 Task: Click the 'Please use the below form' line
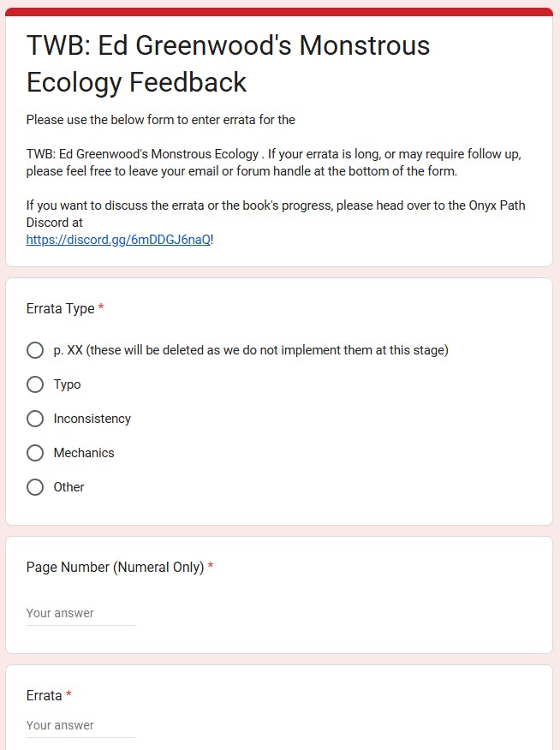(x=160, y=120)
